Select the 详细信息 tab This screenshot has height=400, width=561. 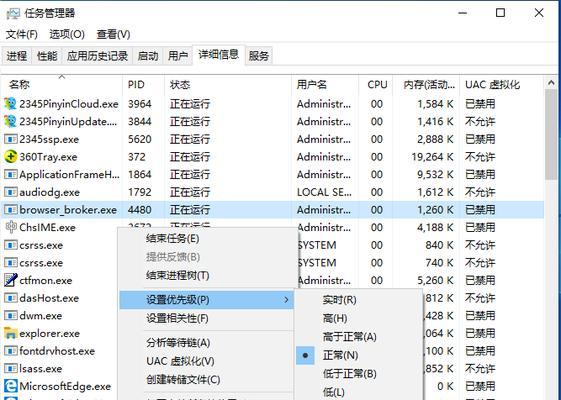[219, 55]
